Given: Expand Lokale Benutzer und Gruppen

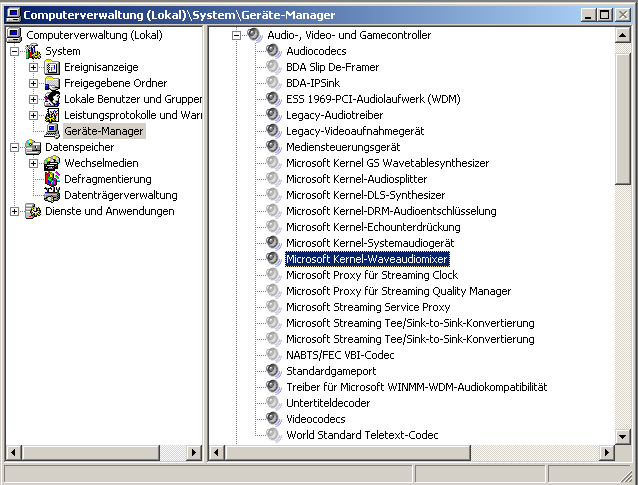Looking at the screenshot, I should coord(33,100).
